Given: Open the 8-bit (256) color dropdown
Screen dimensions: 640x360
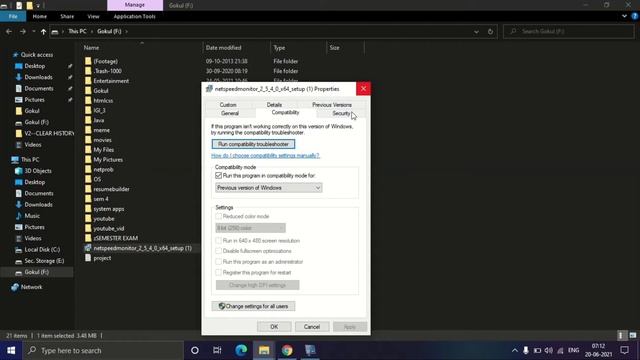Looking at the screenshot, I should (250, 228).
